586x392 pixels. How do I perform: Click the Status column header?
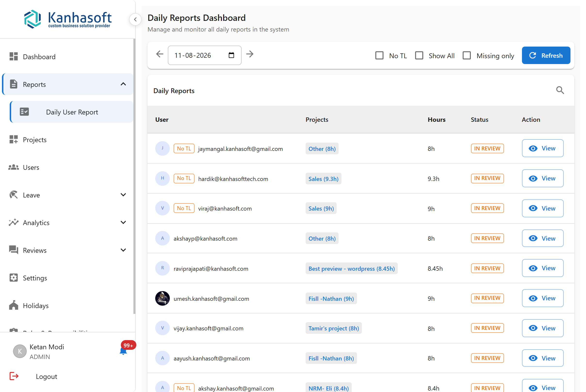[480, 120]
